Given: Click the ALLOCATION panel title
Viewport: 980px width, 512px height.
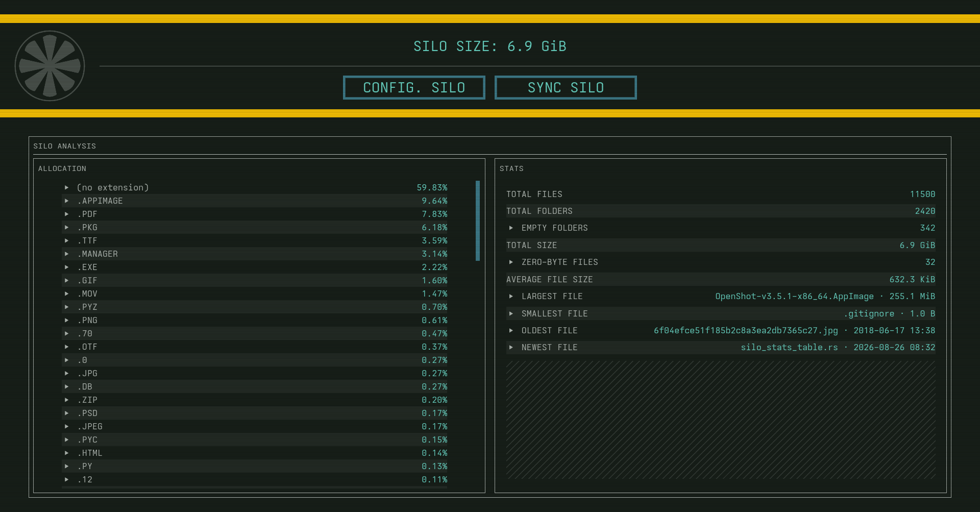Looking at the screenshot, I should coord(62,168).
